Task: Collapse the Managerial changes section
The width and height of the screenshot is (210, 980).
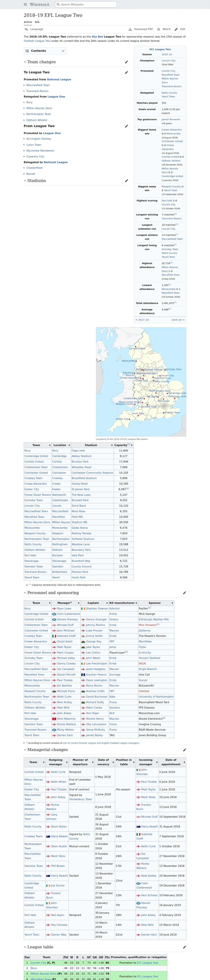Action: coord(25,750)
